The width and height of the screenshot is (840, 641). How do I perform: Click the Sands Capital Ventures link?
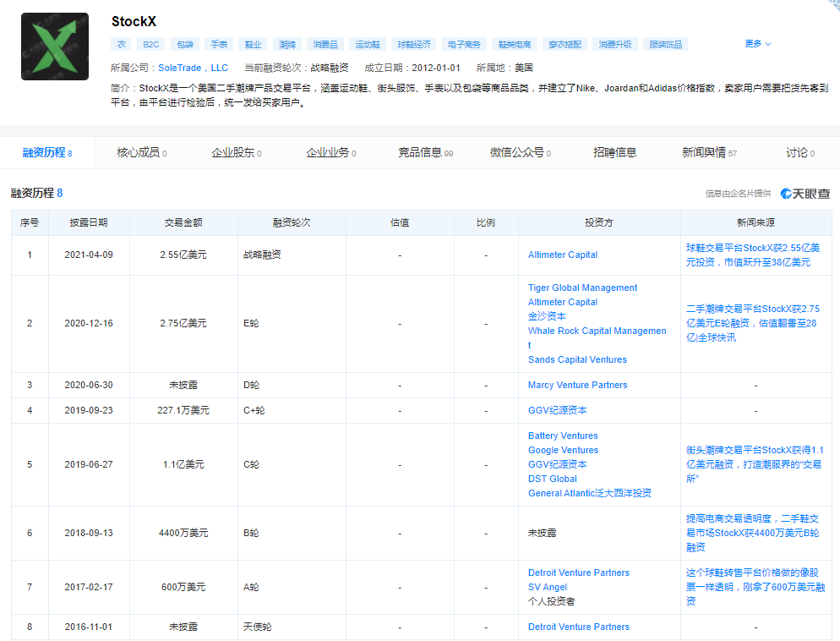(x=577, y=359)
